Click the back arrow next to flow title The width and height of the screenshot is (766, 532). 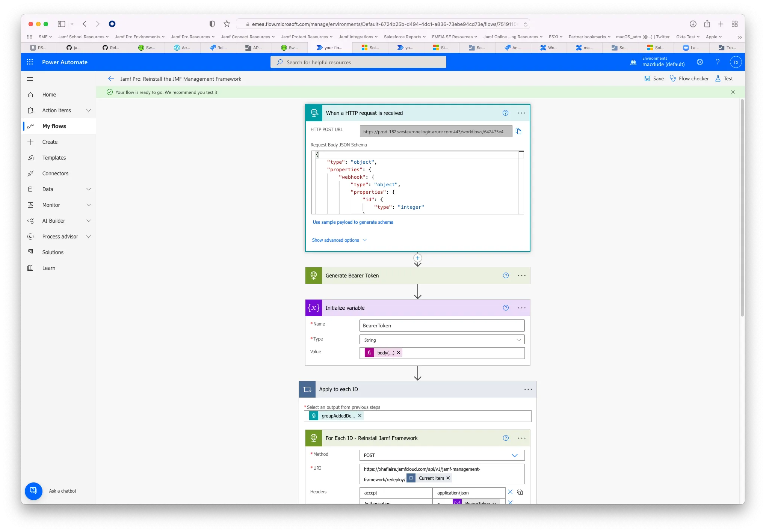(111, 78)
